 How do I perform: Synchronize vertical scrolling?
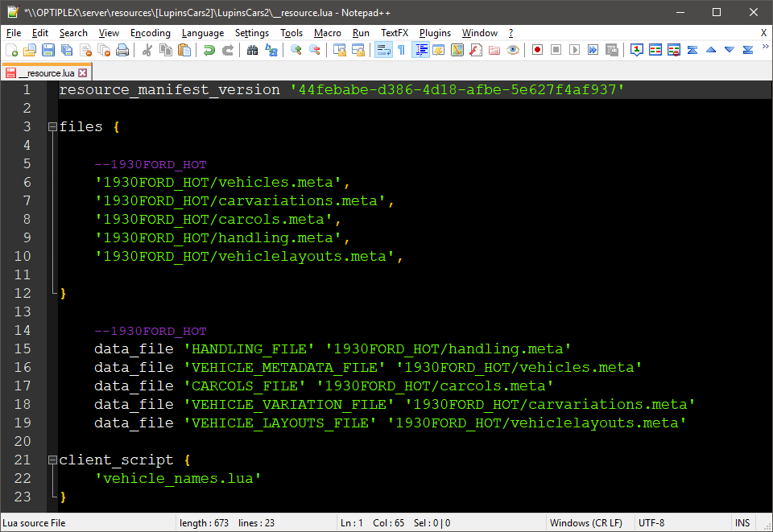[340, 50]
